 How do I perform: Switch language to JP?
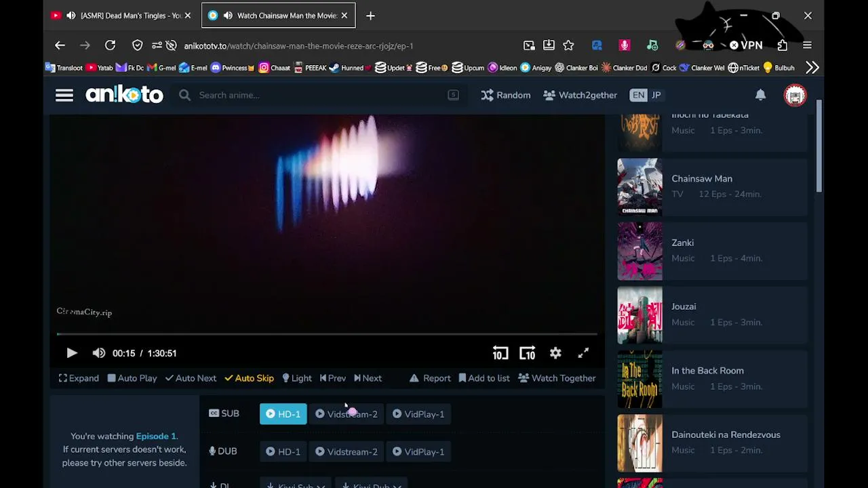(656, 95)
